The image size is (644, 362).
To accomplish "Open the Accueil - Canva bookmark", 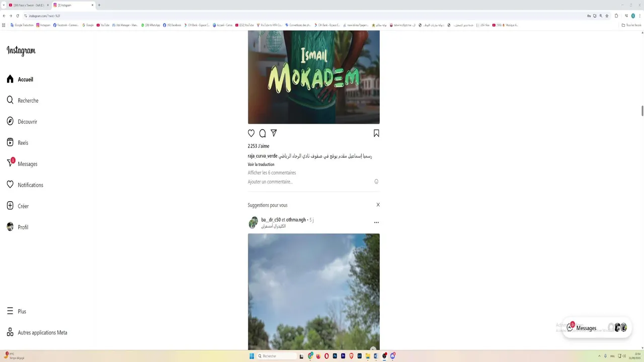I will (x=222, y=25).
